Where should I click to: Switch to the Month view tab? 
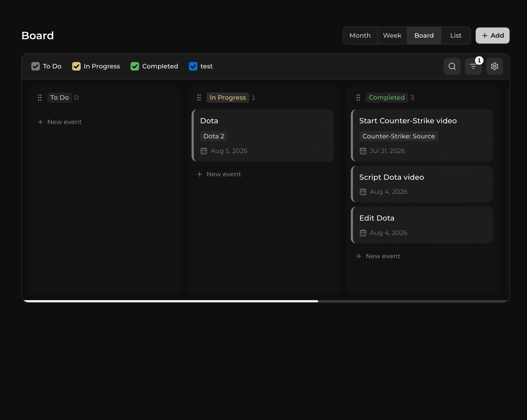click(360, 36)
